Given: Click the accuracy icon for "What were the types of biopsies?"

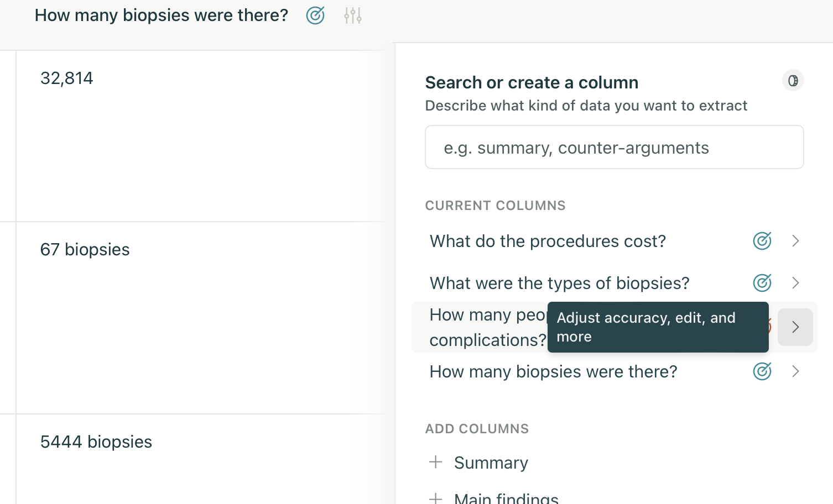Looking at the screenshot, I should click(762, 283).
